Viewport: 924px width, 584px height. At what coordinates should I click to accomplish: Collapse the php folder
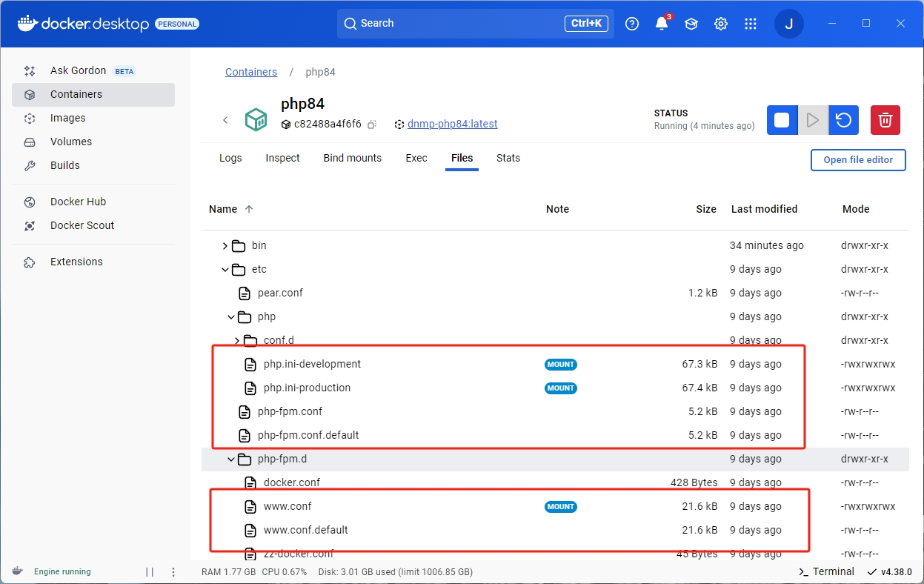point(231,317)
